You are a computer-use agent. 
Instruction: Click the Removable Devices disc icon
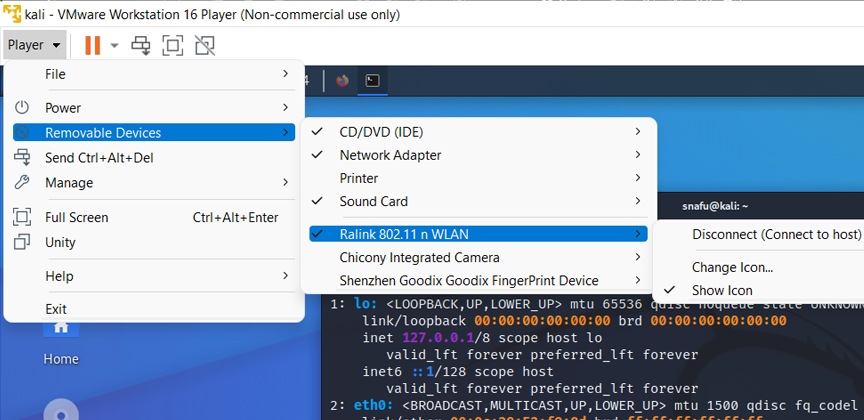click(21, 133)
